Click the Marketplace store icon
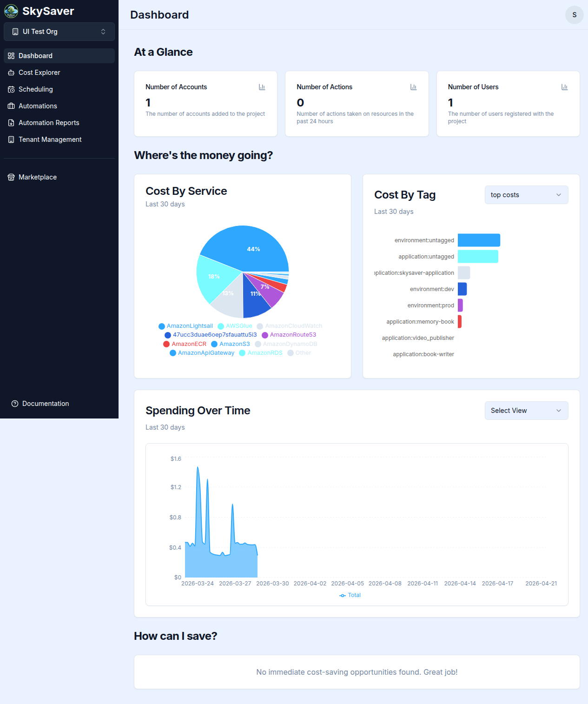588x704 pixels. (x=11, y=177)
